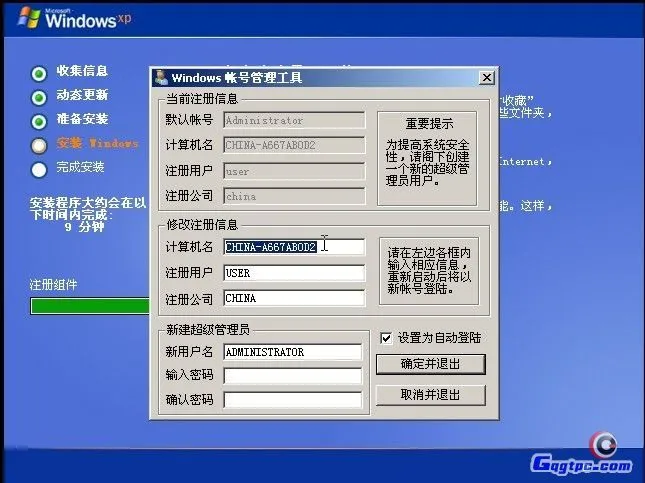Click the disabled 默认帐号 Administrator field
Screen dimensions: 645x483
coord(294,120)
